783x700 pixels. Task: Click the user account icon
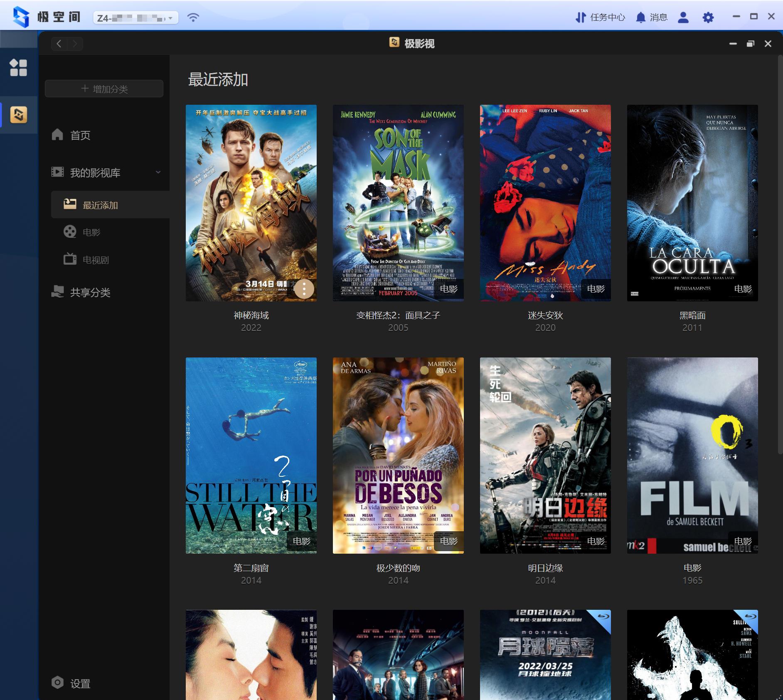[683, 17]
